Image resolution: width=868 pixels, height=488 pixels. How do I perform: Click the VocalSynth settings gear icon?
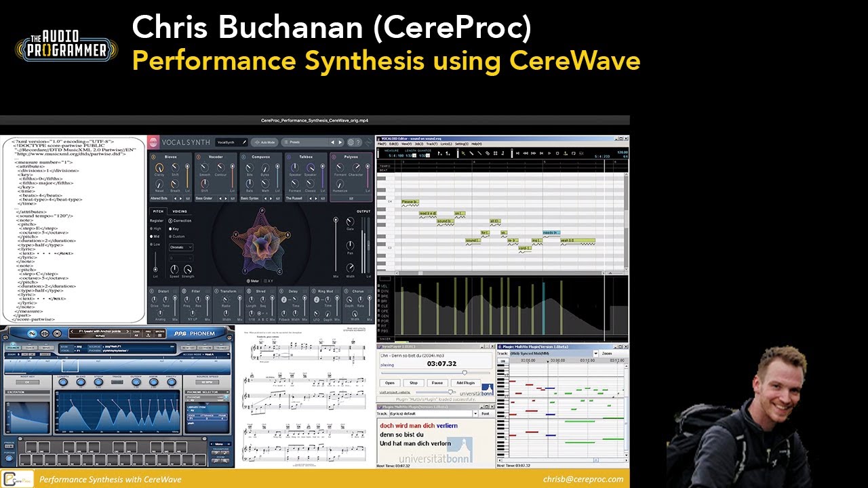[351, 142]
